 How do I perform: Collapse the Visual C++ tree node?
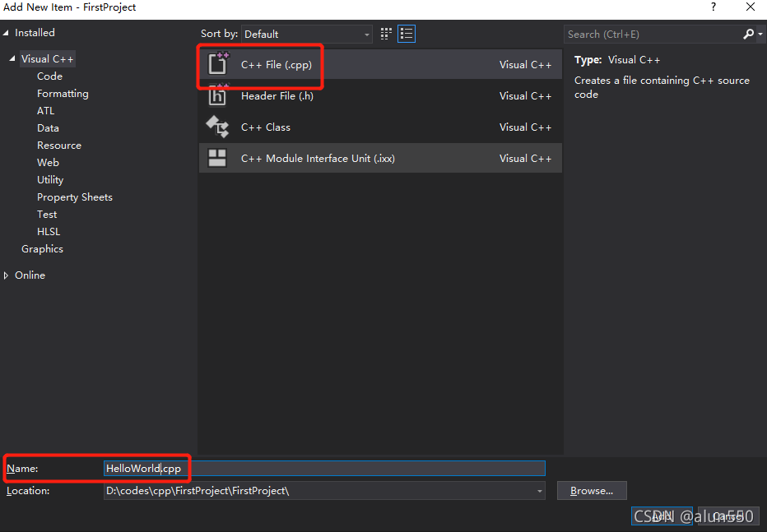pos(12,58)
